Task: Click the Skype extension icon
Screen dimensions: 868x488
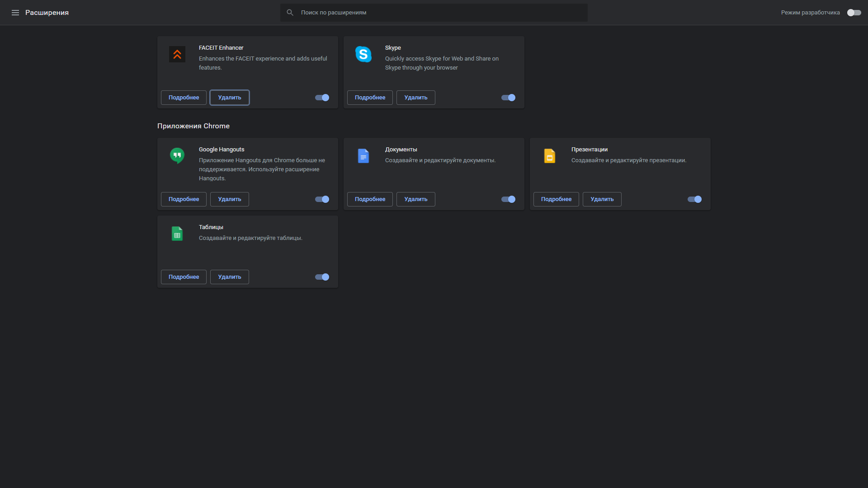Action: click(363, 54)
